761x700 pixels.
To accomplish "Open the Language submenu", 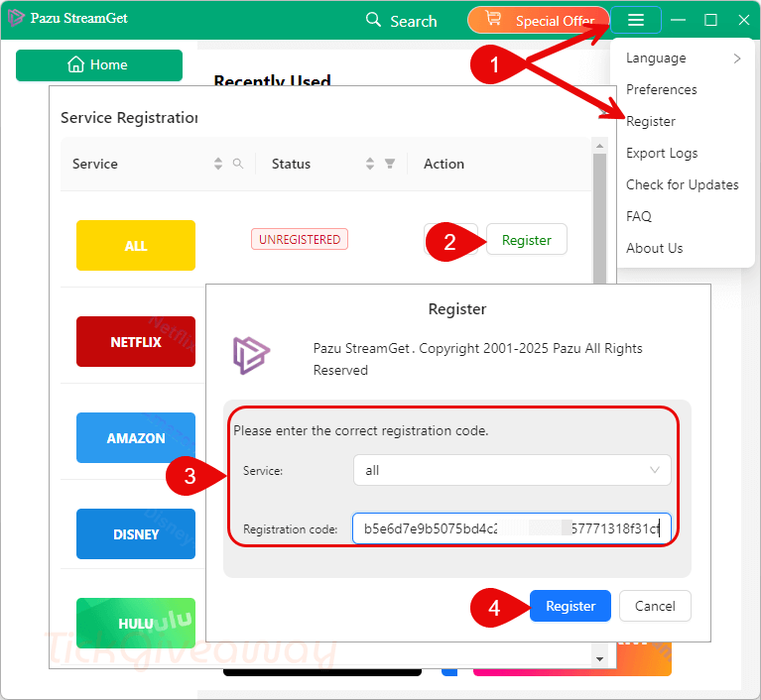I will (684, 58).
